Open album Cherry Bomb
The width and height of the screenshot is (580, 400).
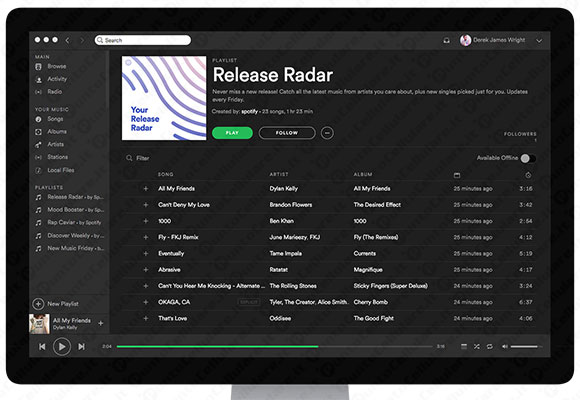point(371,302)
